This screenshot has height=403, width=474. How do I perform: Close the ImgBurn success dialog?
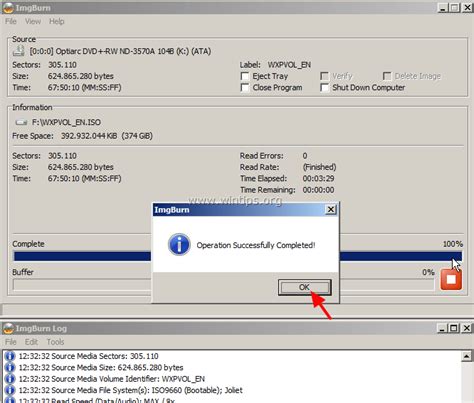pyautogui.click(x=331, y=209)
